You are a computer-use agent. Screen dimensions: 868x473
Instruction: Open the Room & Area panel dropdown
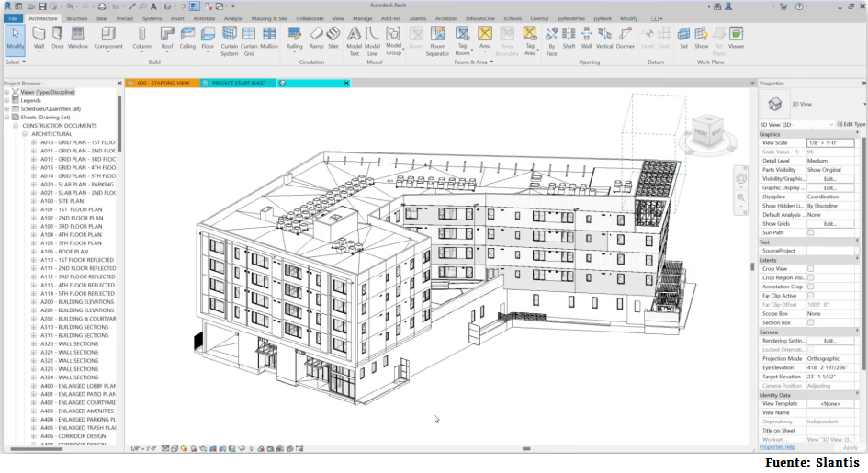474,62
